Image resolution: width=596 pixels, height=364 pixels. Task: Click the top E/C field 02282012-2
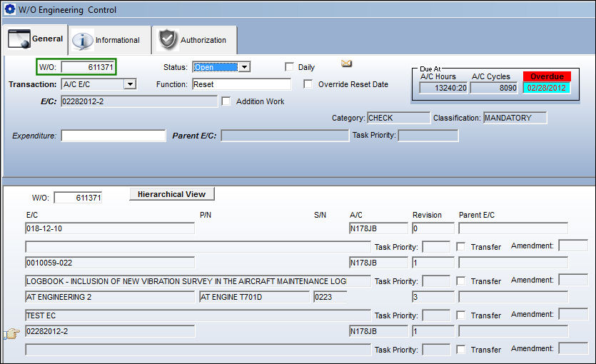tap(139, 101)
